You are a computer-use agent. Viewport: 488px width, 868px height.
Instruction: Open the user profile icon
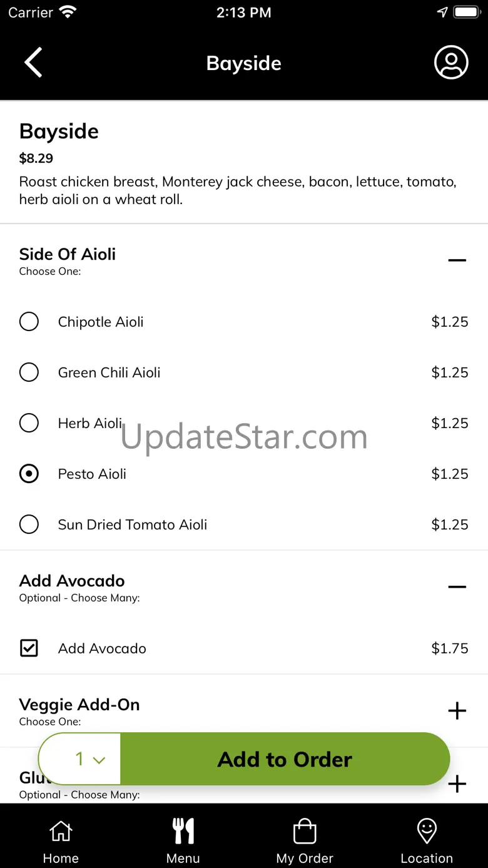(x=451, y=63)
